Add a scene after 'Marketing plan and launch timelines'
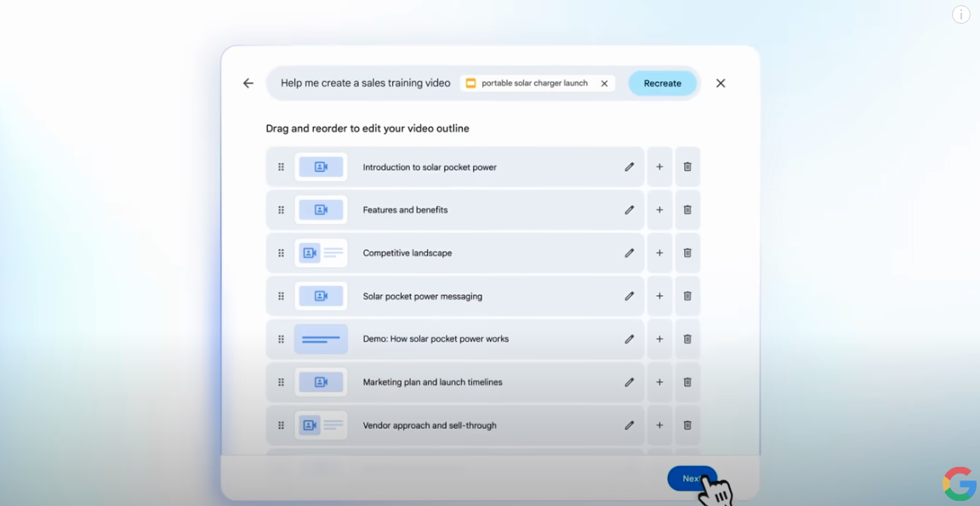 659,383
